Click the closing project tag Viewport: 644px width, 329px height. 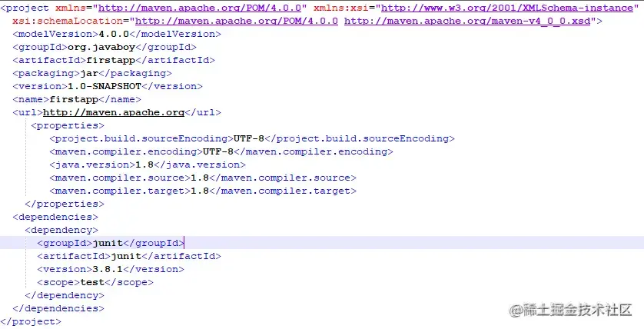coord(31,321)
